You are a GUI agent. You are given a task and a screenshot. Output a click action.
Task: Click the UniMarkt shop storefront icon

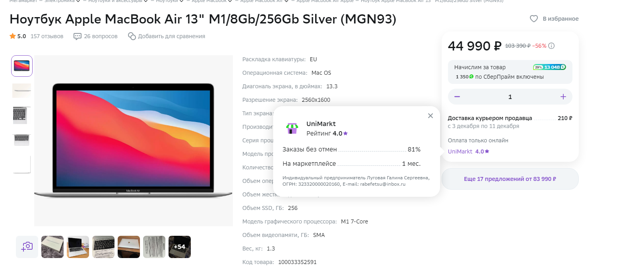[x=292, y=128]
